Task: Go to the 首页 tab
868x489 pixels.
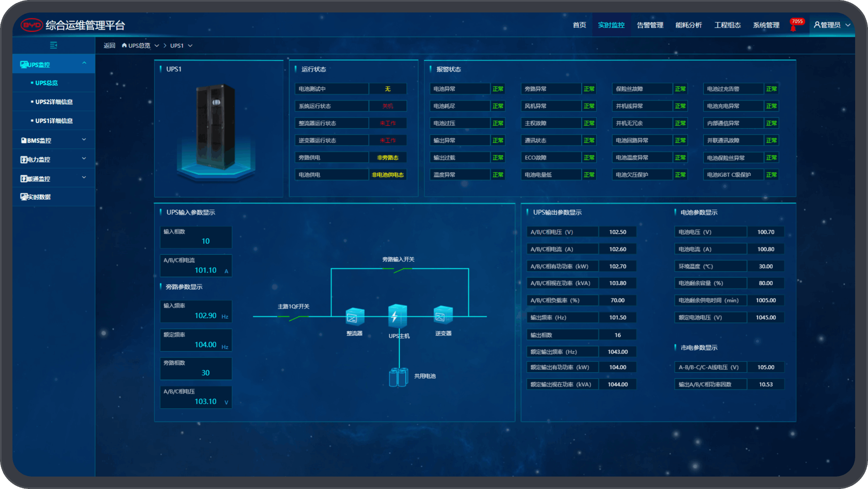Action: pyautogui.click(x=579, y=25)
